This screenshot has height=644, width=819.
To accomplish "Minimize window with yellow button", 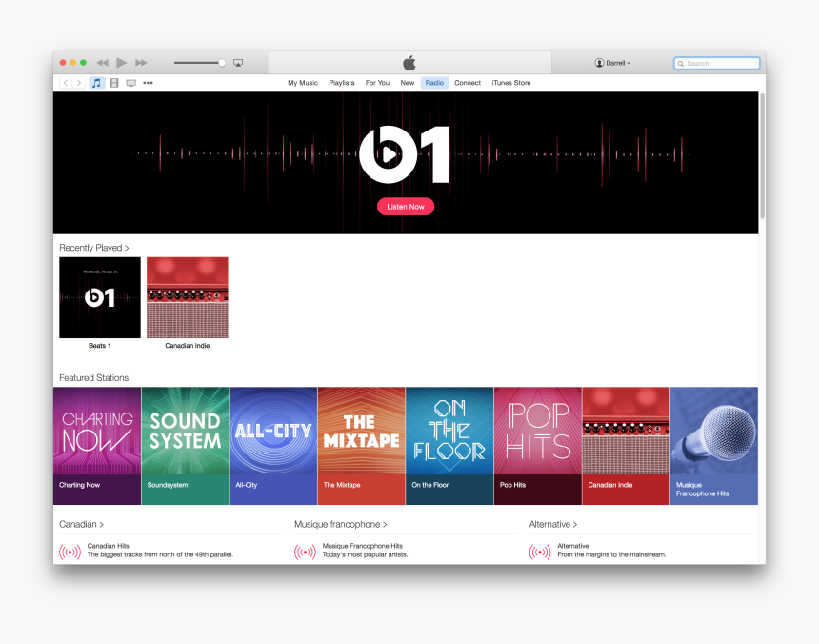I will [x=73, y=63].
